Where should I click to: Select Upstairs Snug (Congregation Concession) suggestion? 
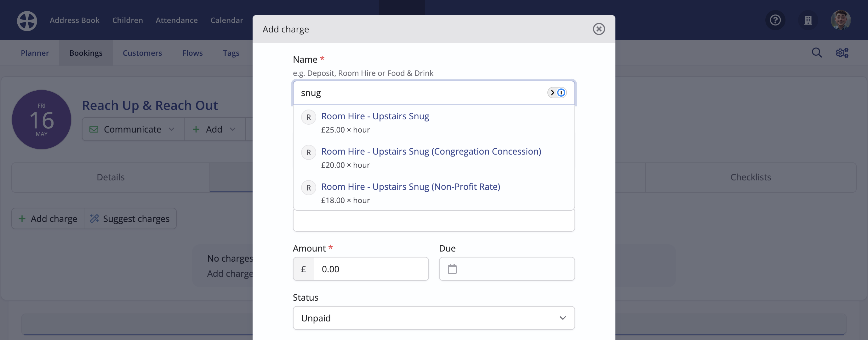pyautogui.click(x=434, y=158)
